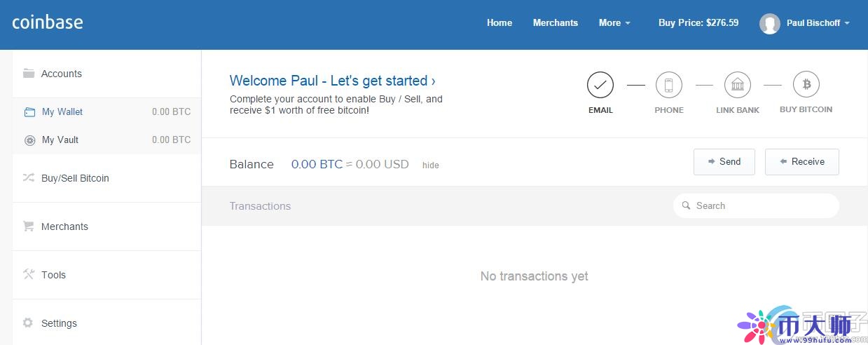Select My Wallet account
Image resolution: width=868 pixels, height=345 pixels.
pyautogui.click(x=62, y=111)
